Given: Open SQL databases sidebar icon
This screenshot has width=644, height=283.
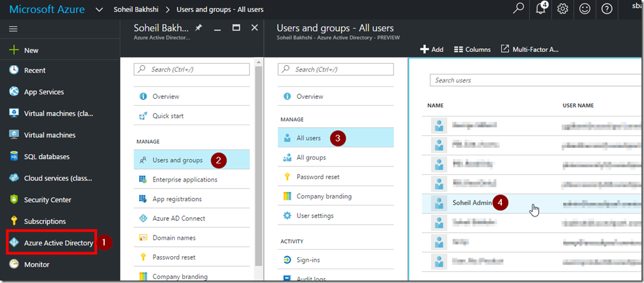Looking at the screenshot, I should 14,156.
